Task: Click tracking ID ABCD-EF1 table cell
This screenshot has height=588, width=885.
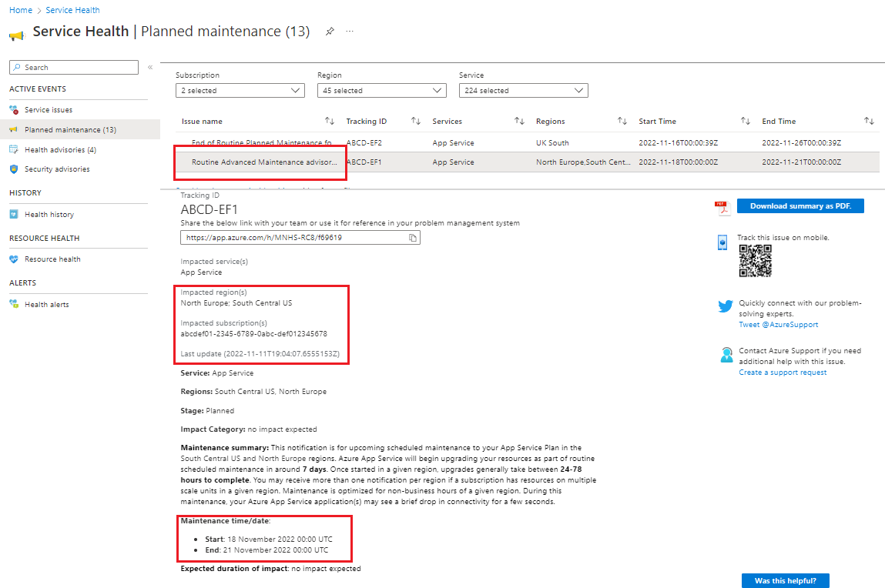Action: 364,162
